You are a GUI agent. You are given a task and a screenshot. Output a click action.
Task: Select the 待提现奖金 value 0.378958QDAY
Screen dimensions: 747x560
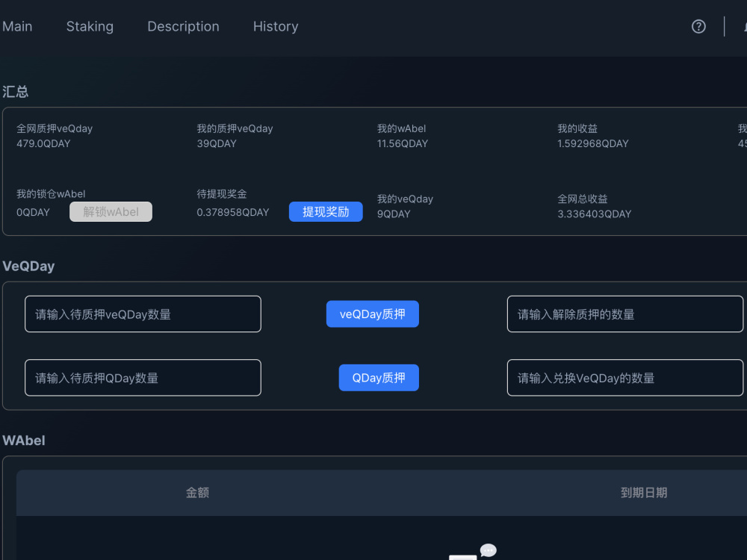click(x=233, y=212)
